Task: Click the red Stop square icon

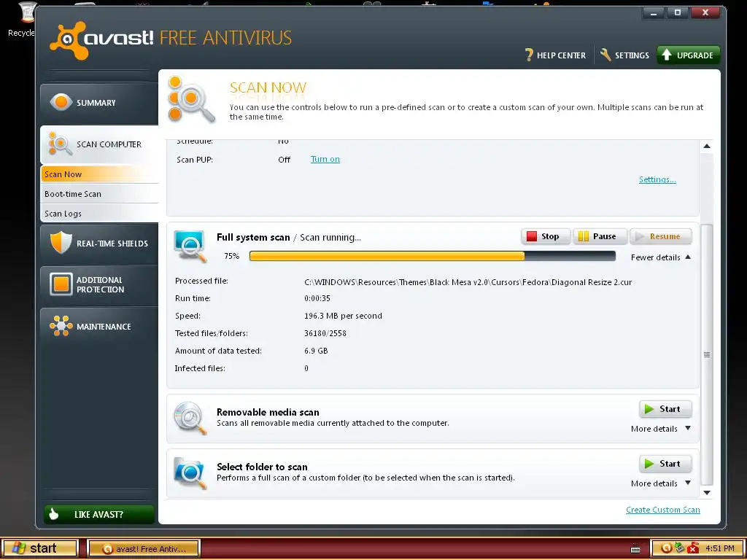Action: click(532, 236)
